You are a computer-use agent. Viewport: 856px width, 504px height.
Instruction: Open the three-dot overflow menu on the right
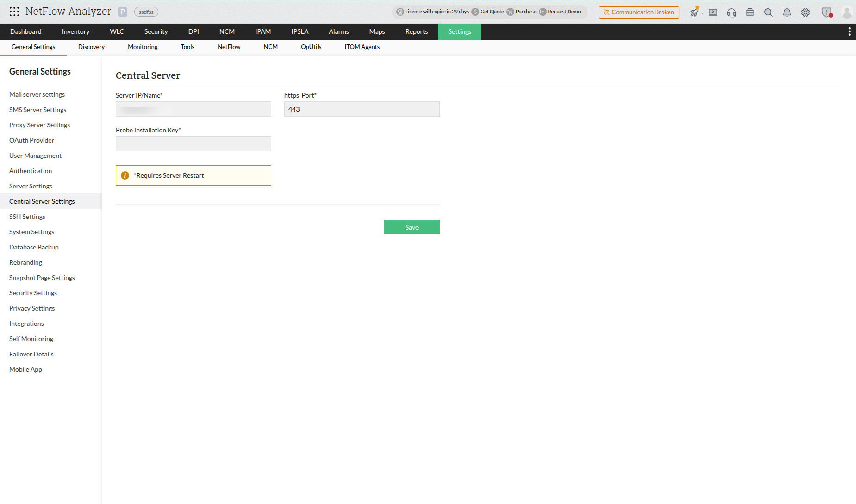pyautogui.click(x=850, y=31)
